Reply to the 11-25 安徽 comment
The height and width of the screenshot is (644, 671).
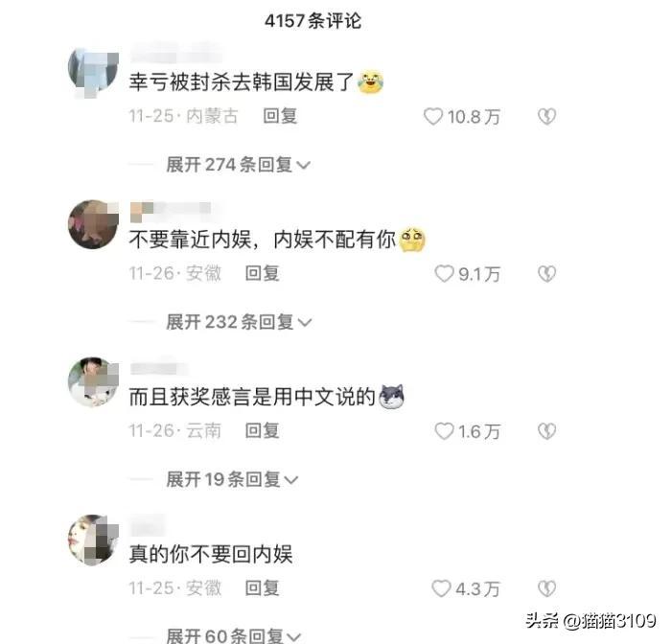click(262, 588)
